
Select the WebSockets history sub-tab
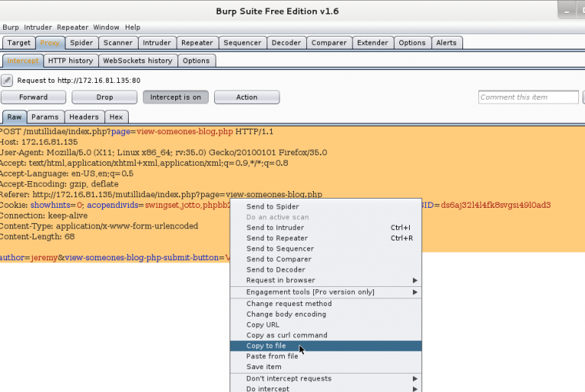click(138, 61)
